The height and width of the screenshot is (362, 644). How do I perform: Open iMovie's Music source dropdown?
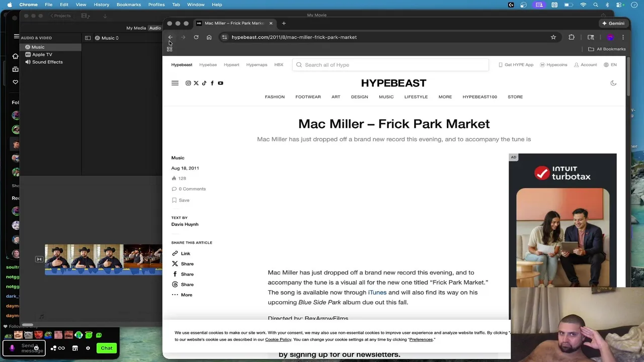(107, 38)
